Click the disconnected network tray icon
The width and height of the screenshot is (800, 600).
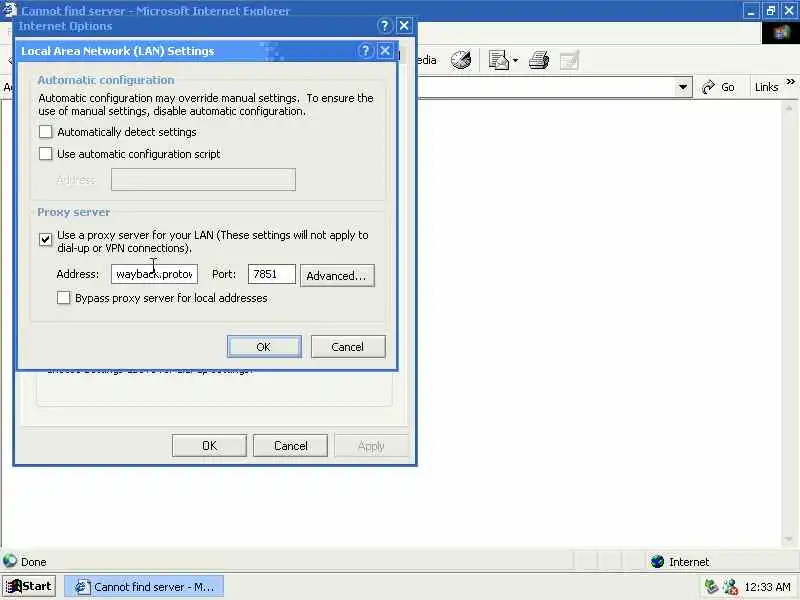pos(730,587)
